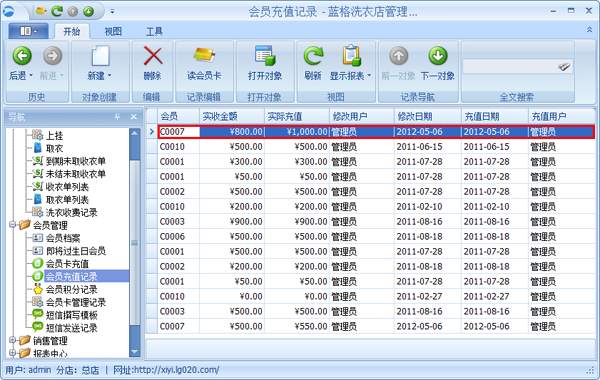Open 取衣 in navigation tree
The image size is (600, 380).
click(54, 148)
